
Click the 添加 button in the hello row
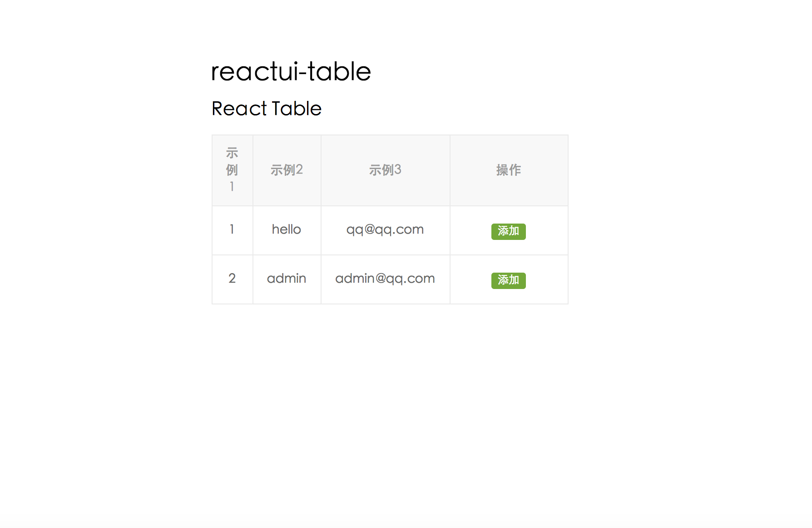tap(508, 231)
